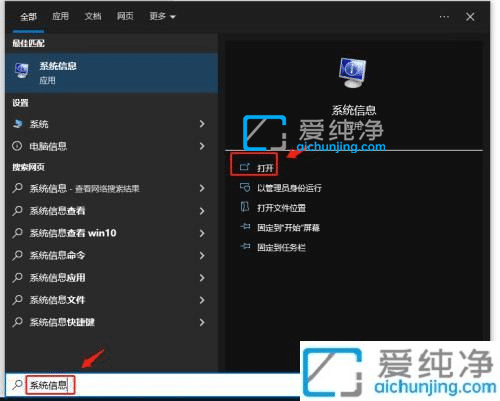Screen dimensions: 500x401
Task: Switch to the 网页 tab
Action: pos(125,16)
